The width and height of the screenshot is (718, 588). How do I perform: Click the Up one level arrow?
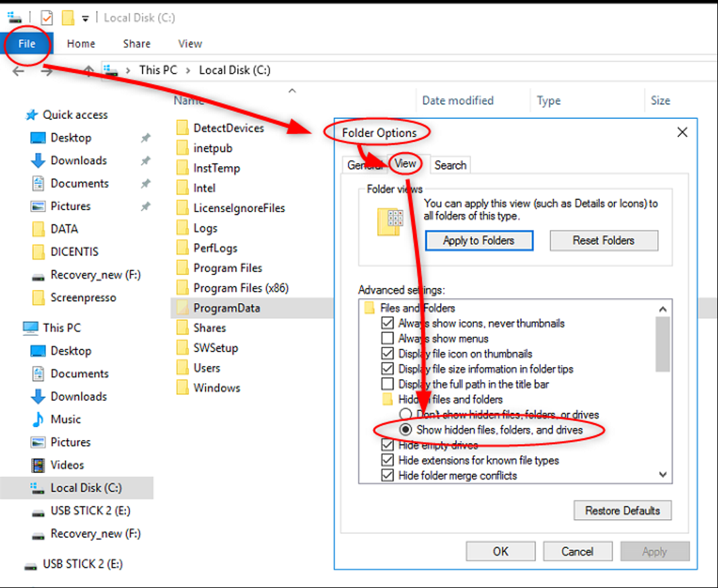click(89, 70)
